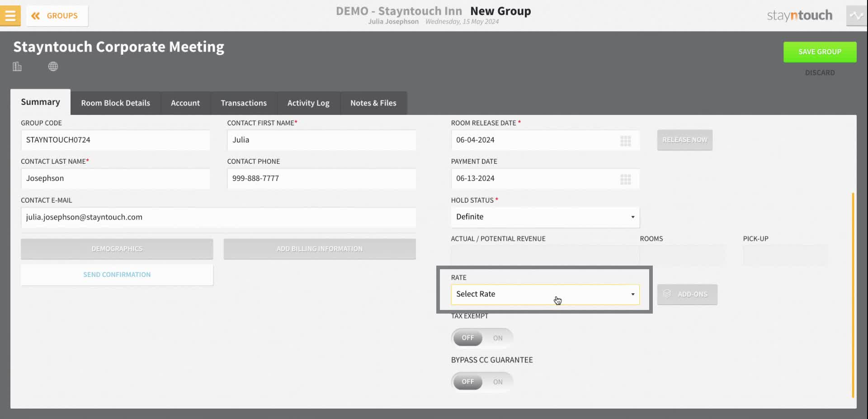The image size is (868, 419).
Task: Toggle Tax Exempt switch
Action: [482, 338]
